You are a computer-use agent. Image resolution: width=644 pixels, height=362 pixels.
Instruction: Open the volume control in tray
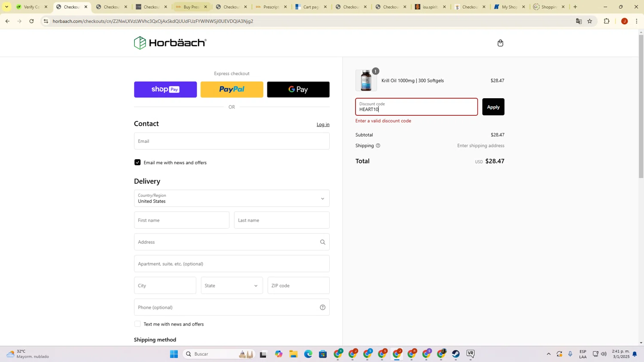pos(604,354)
